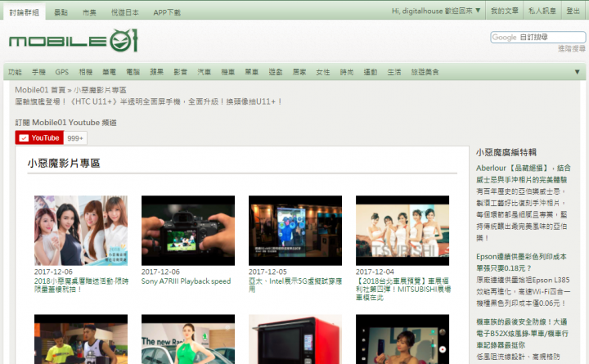
Task: Select the 汽車 category
Action: coord(205,72)
